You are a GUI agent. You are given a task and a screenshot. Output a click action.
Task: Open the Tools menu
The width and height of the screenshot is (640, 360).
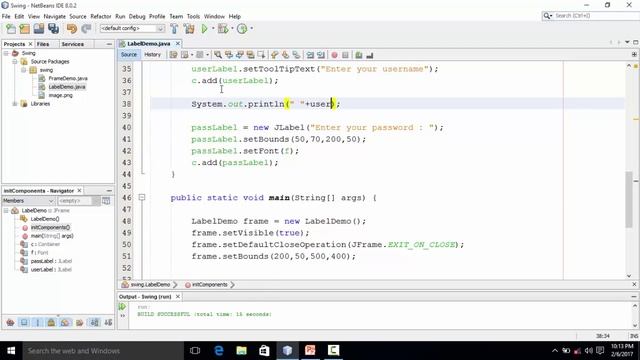(x=193, y=16)
